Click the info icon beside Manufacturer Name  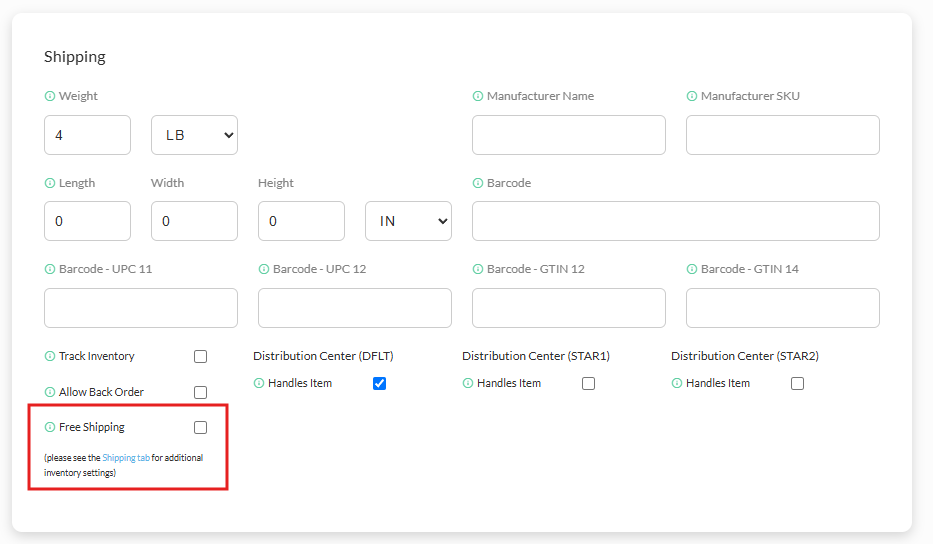[x=478, y=96]
